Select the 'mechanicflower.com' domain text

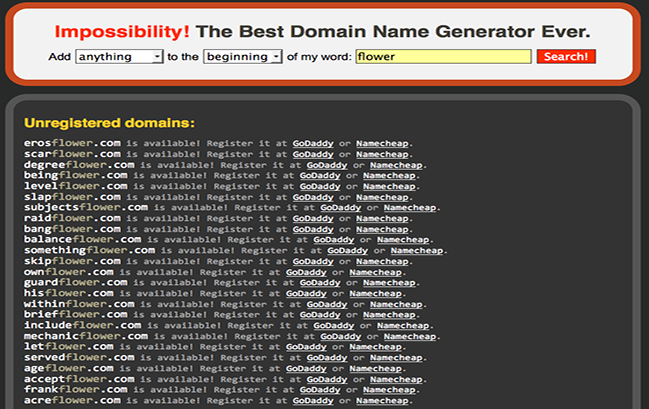pyautogui.click(x=86, y=336)
